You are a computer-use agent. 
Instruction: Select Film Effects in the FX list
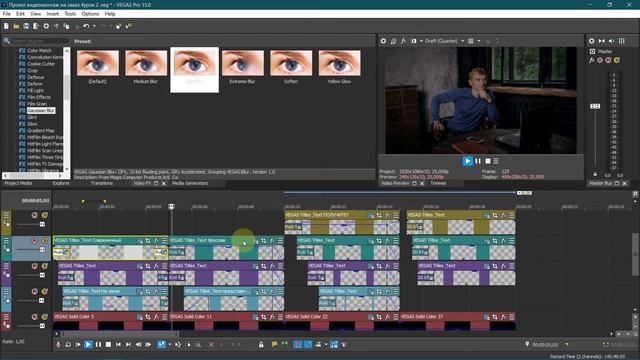pos(39,97)
